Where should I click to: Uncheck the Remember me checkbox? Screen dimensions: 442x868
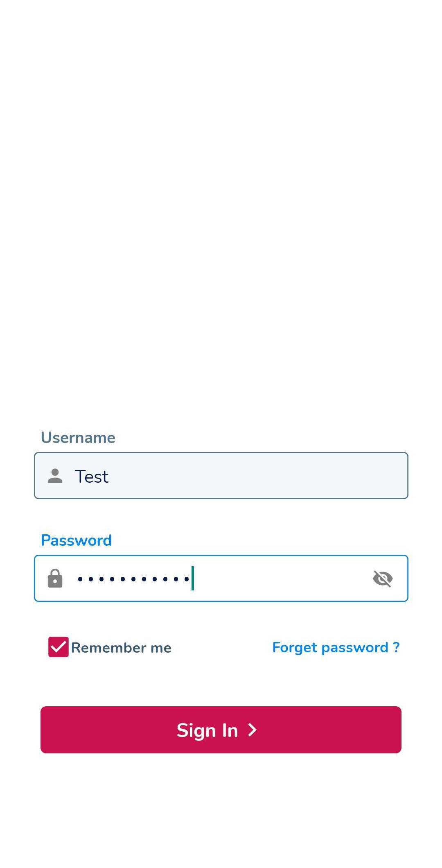pyautogui.click(x=59, y=647)
